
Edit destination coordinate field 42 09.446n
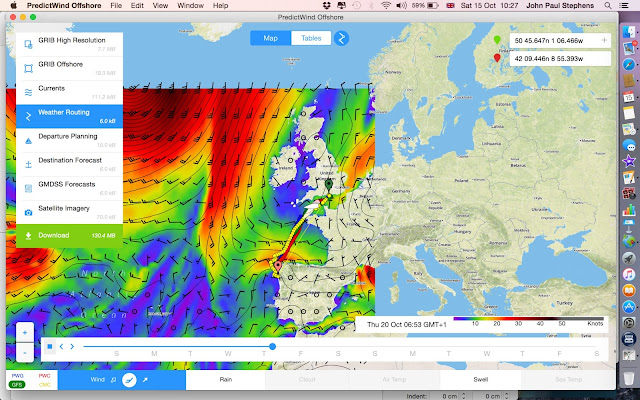coord(560,58)
